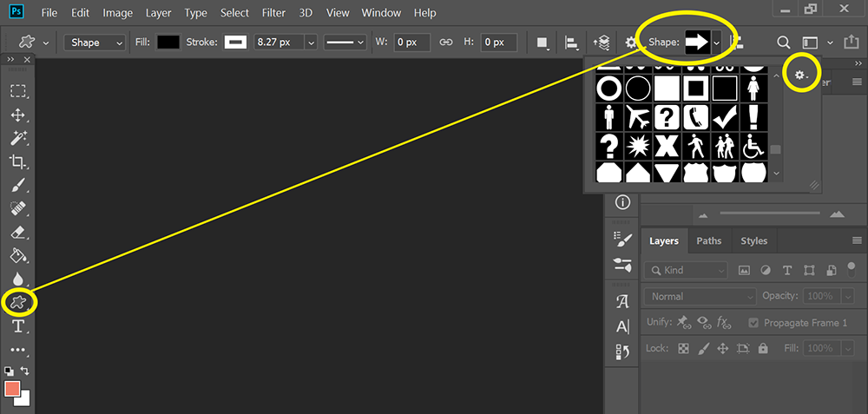This screenshot has width=868, height=414.
Task: Click the shape width input field
Action: tap(411, 43)
